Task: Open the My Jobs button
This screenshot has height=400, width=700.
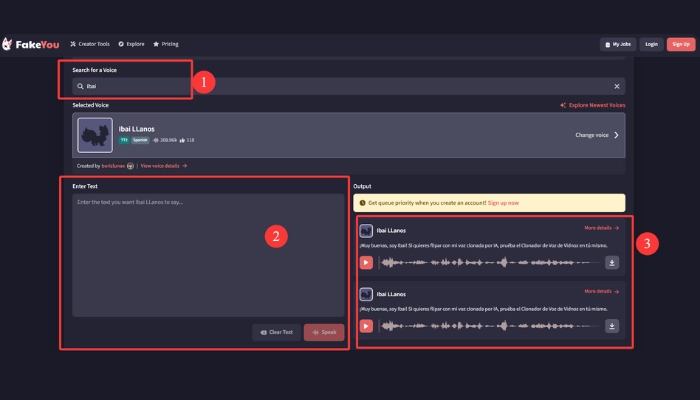Action: [x=618, y=44]
